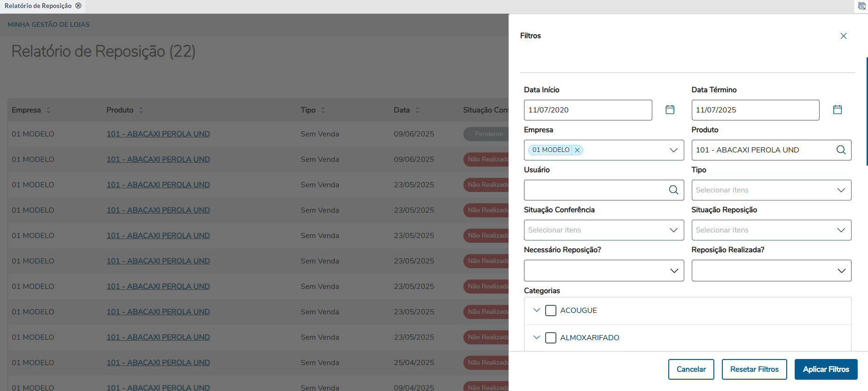Expand the ACOUGUE category tree
This screenshot has height=391, width=868.
[x=537, y=310]
